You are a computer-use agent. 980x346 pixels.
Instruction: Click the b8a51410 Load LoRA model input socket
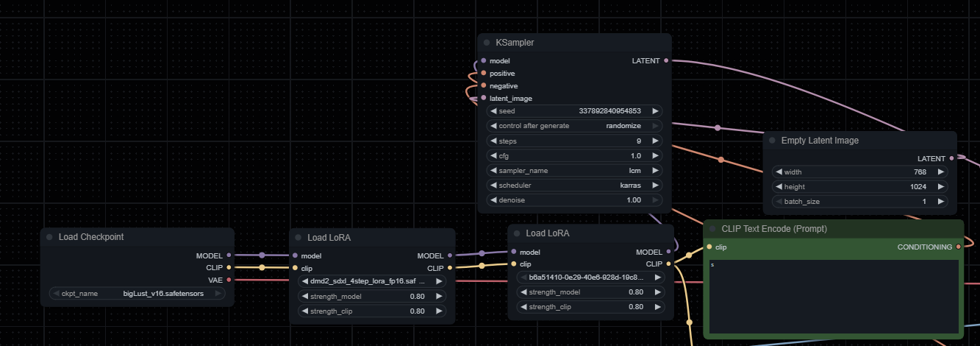[513, 252]
